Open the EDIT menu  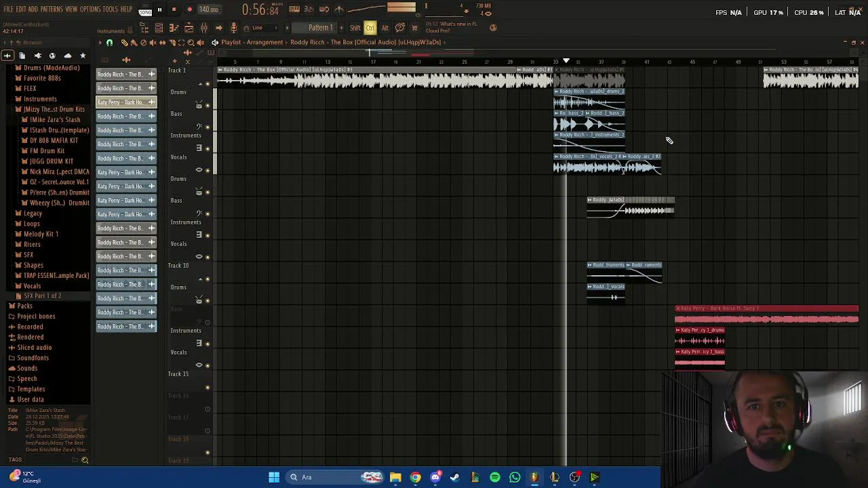click(20, 9)
